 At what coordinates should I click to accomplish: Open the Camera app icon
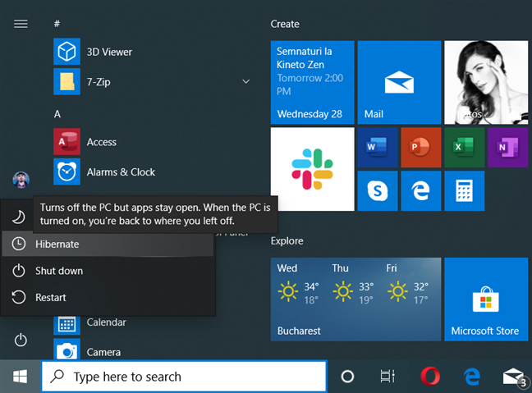[x=66, y=350]
